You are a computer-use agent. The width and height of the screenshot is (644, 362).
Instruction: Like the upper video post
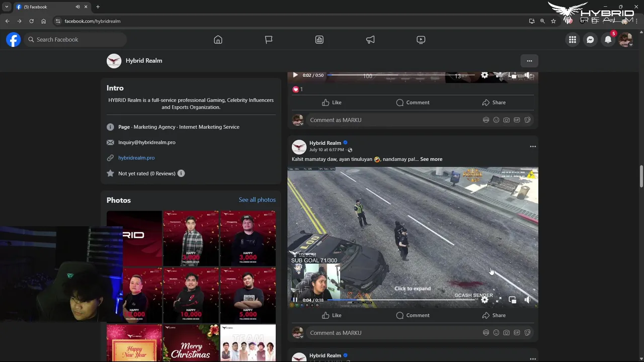tap(332, 103)
